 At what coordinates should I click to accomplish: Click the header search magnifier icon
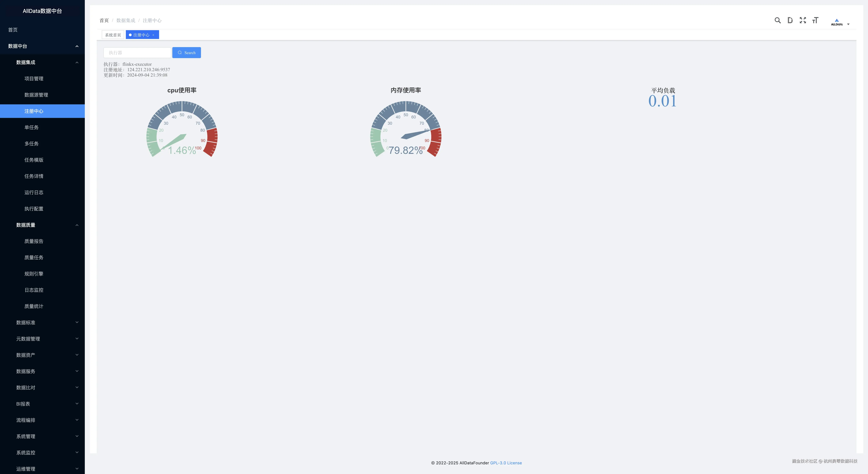point(777,20)
